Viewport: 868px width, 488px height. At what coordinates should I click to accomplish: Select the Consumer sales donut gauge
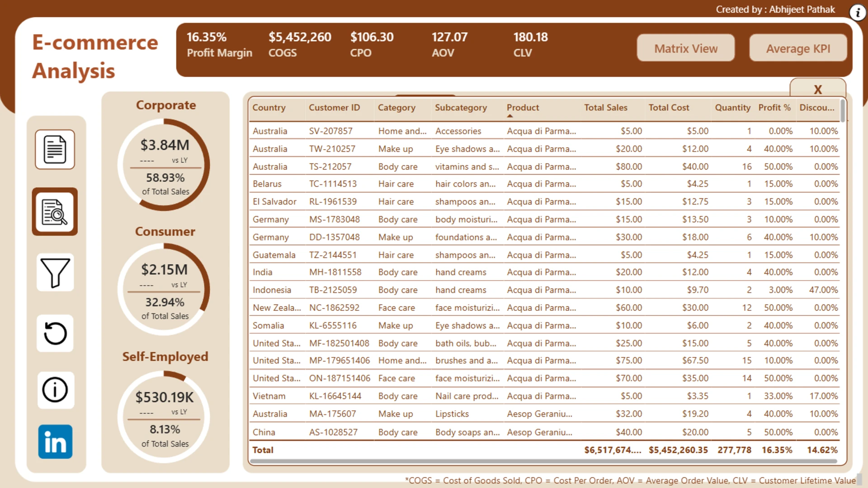point(164,289)
